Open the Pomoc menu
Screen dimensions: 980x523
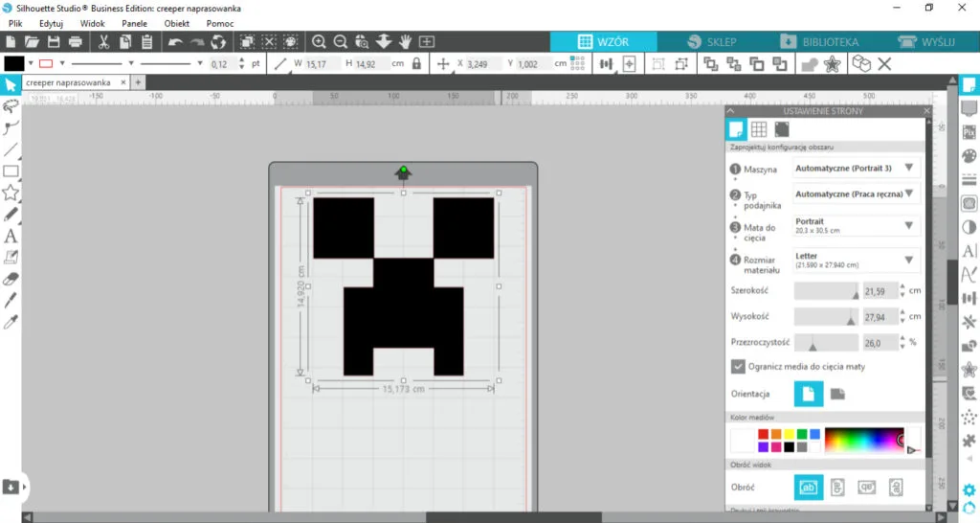pos(220,23)
